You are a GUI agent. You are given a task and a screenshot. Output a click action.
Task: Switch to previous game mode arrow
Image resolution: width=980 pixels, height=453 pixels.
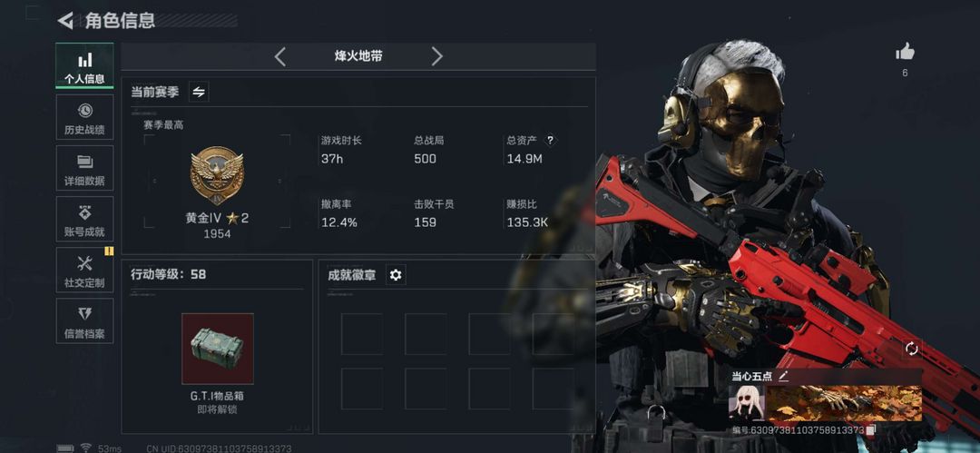280,57
